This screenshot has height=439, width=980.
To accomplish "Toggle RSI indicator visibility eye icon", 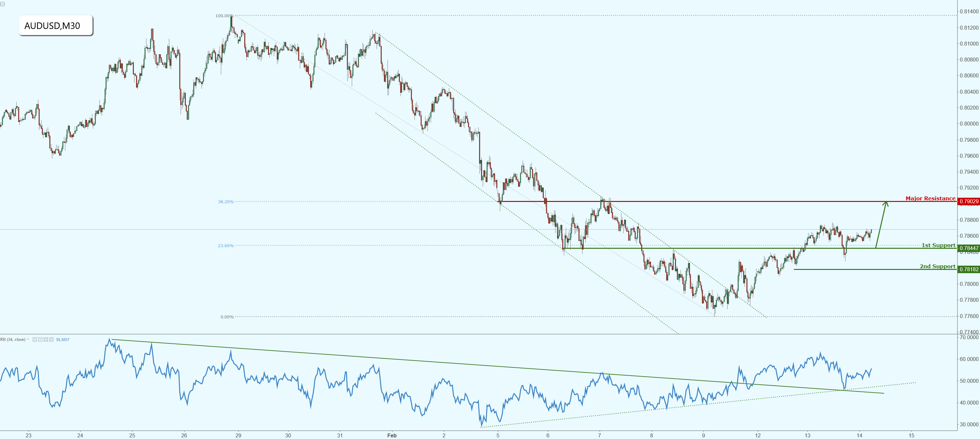I will [35, 339].
